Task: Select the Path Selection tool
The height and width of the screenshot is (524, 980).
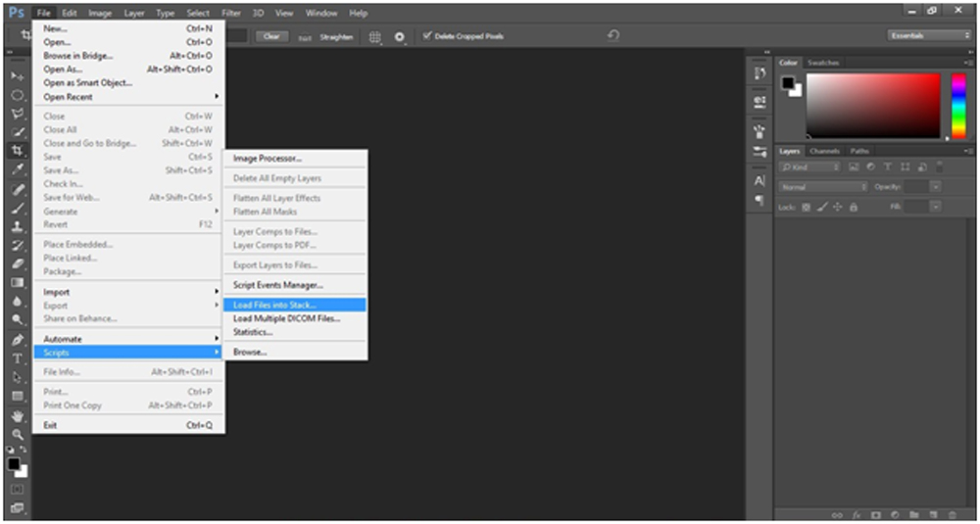Action: [x=18, y=377]
